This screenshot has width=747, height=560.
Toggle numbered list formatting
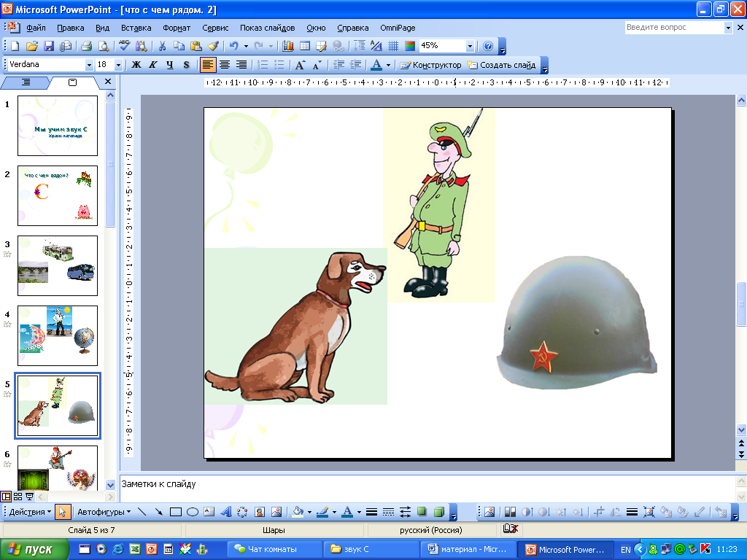coord(263,65)
